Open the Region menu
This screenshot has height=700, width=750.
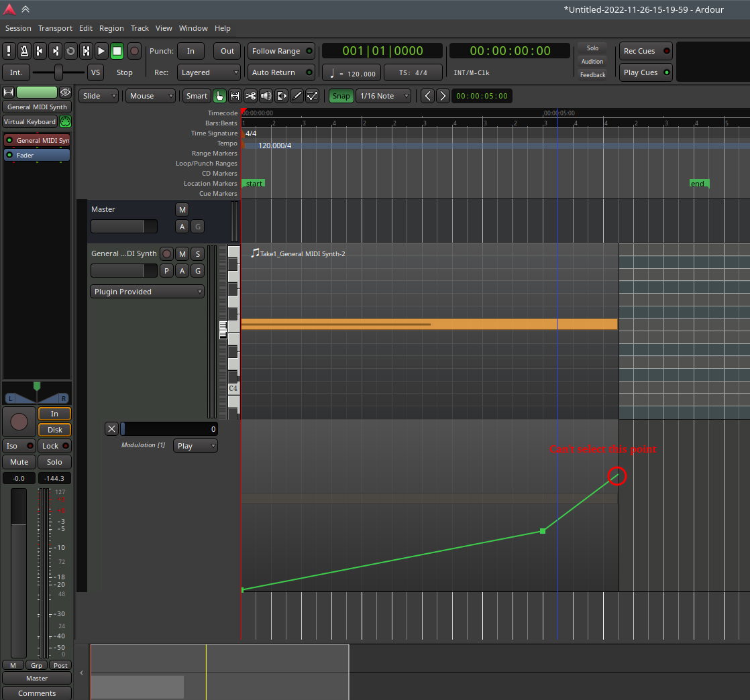click(111, 28)
